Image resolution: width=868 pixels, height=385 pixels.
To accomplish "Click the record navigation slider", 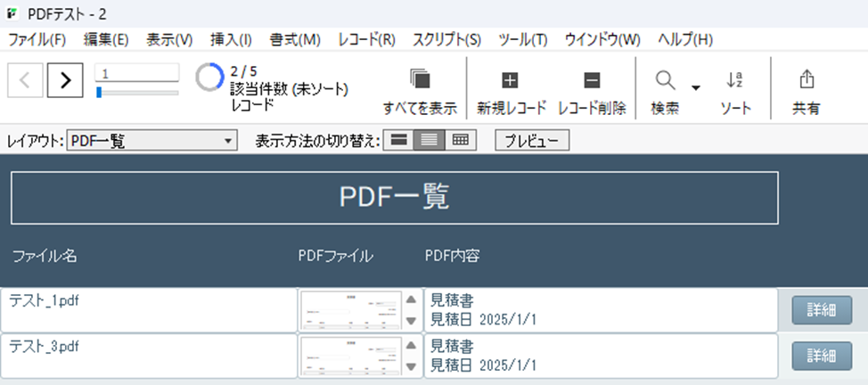I will coord(137,92).
